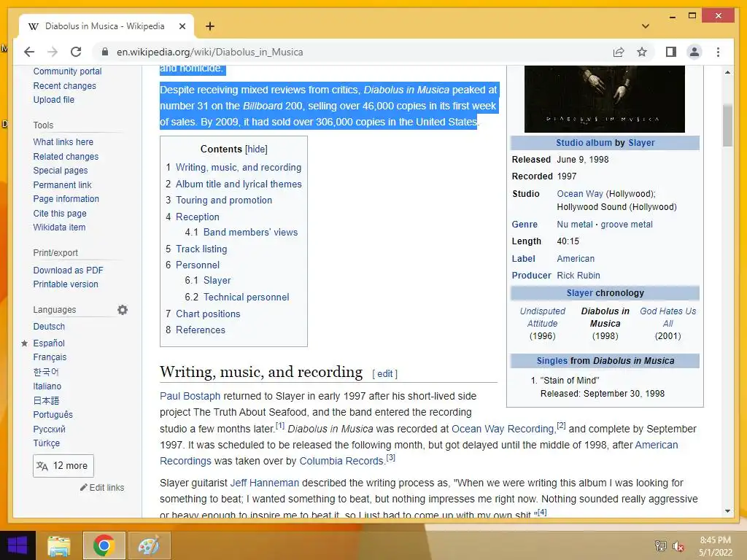Expand the tab search chevron

pyautogui.click(x=646, y=26)
